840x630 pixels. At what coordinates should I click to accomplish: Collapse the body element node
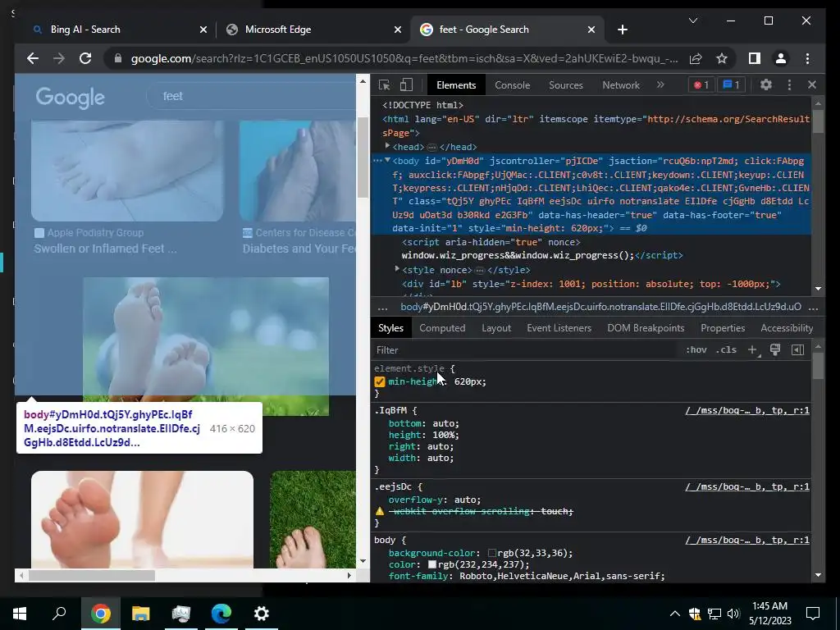(x=387, y=160)
